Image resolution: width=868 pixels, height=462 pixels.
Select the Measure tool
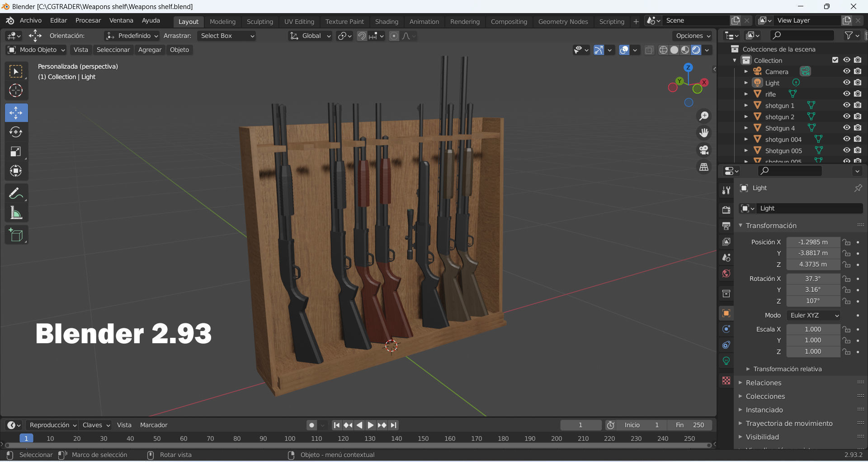[16, 213]
